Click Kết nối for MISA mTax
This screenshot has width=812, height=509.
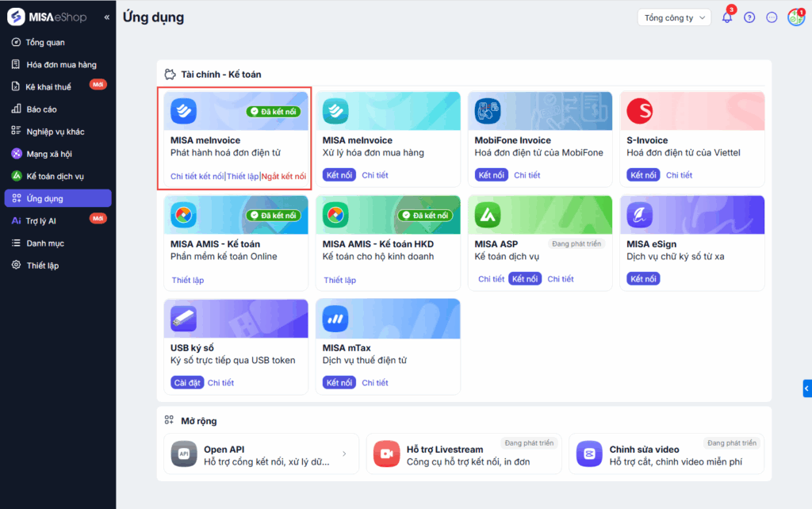click(339, 383)
